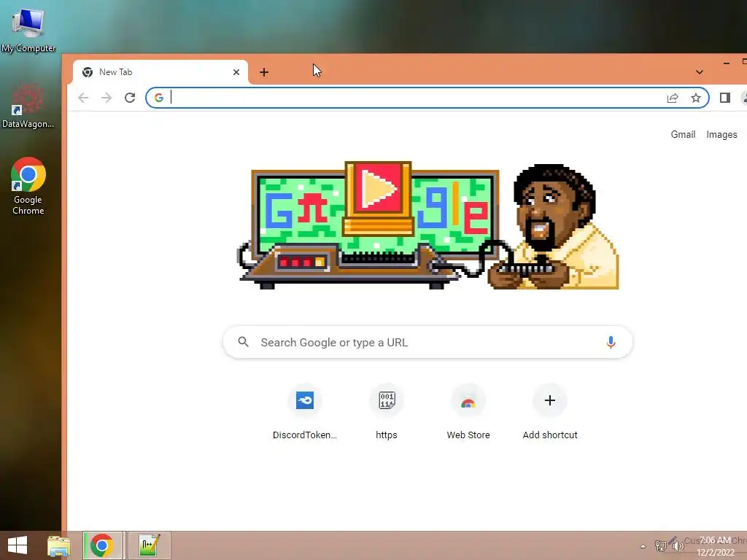747x560 pixels.
Task: Open the Web Store shortcut
Action: (468, 413)
